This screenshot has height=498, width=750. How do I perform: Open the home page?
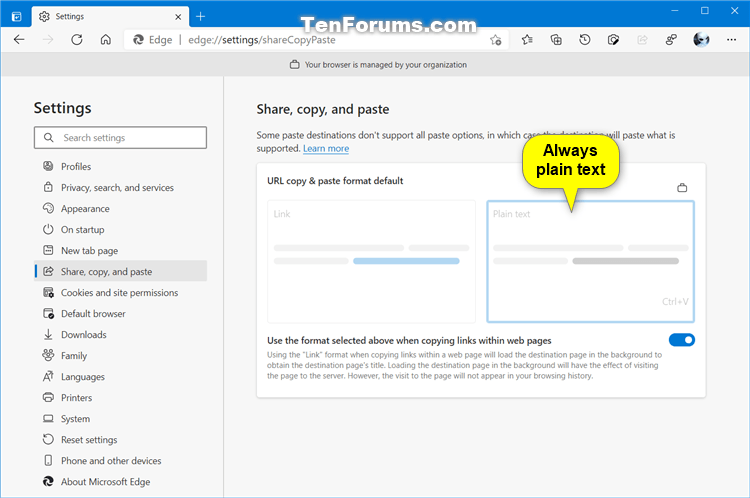pyautogui.click(x=106, y=40)
